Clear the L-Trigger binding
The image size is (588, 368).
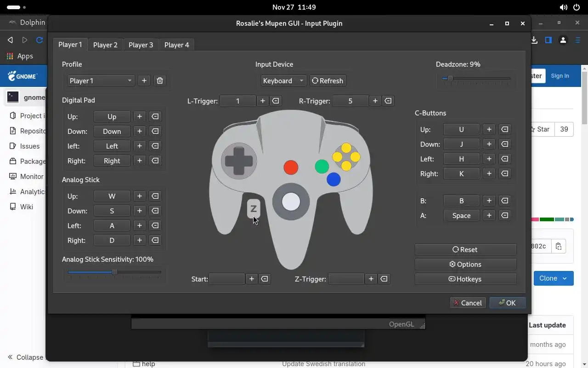[x=276, y=101]
